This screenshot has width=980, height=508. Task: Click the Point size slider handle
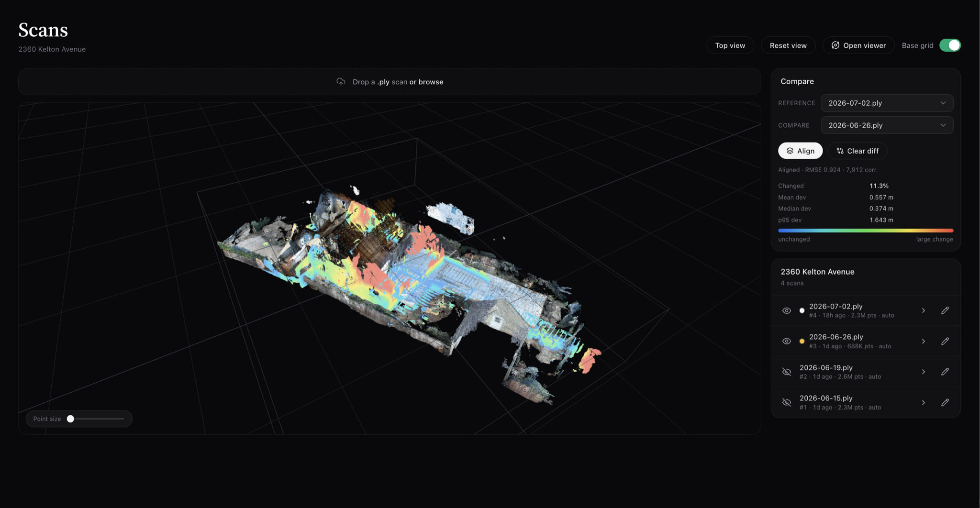click(70, 419)
